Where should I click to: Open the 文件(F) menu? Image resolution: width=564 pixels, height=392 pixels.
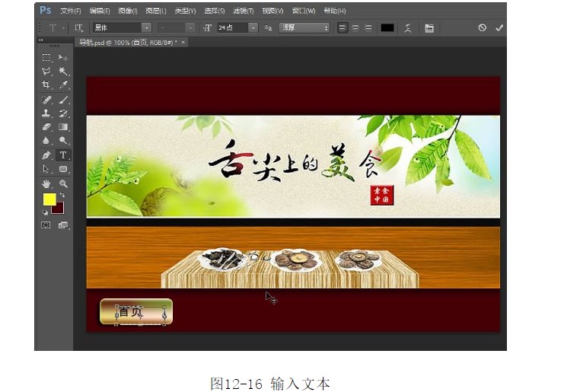70,11
